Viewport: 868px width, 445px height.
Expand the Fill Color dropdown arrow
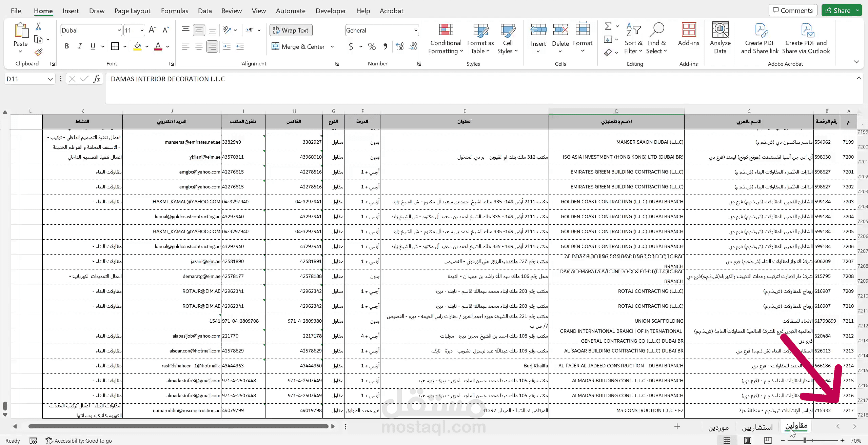[x=146, y=46]
